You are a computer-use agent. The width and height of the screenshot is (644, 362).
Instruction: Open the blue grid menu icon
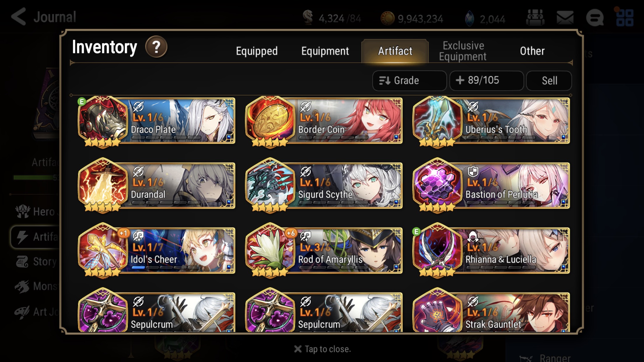coord(625,17)
